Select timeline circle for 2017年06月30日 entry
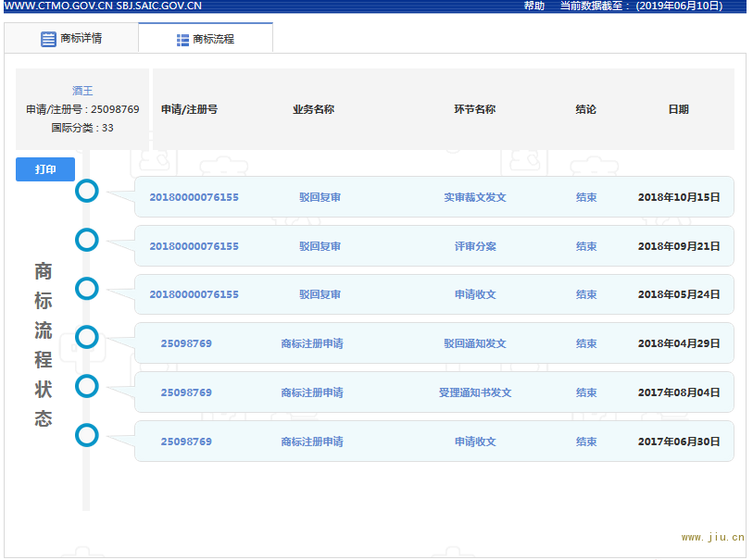The image size is (753, 560). 87,435
